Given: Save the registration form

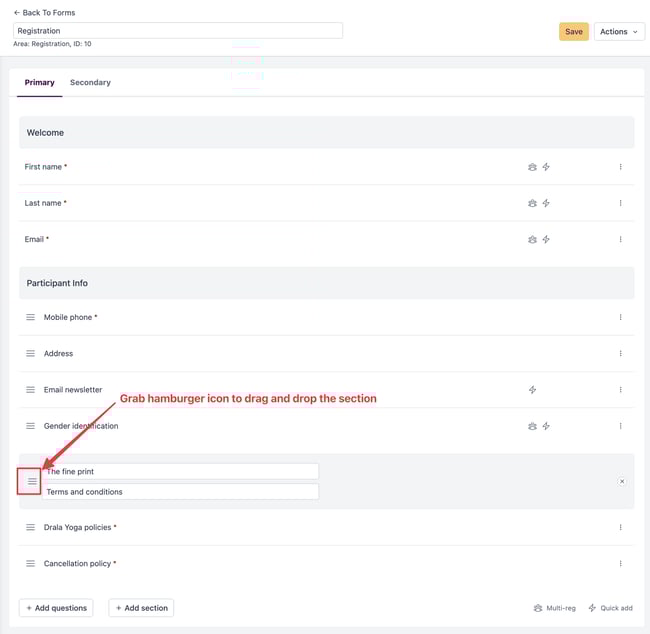Looking at the screenshot, I should (574, 32).
